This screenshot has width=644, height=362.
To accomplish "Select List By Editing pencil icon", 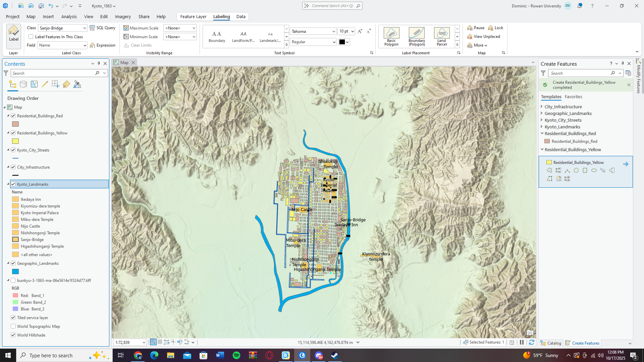I will click(x=45, y=84).
